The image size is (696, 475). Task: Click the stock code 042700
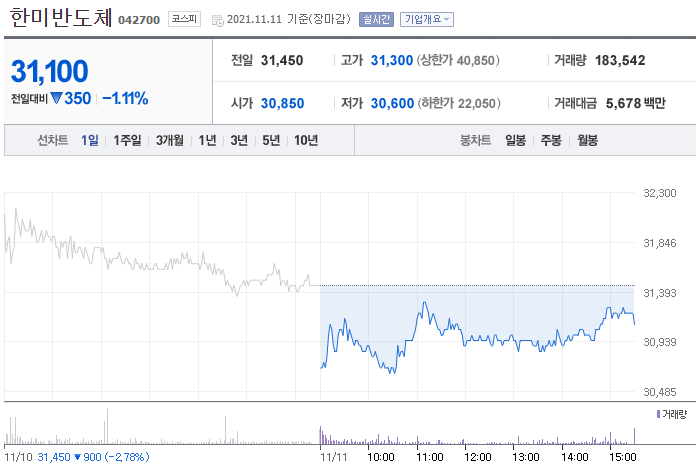pos(139,20)
